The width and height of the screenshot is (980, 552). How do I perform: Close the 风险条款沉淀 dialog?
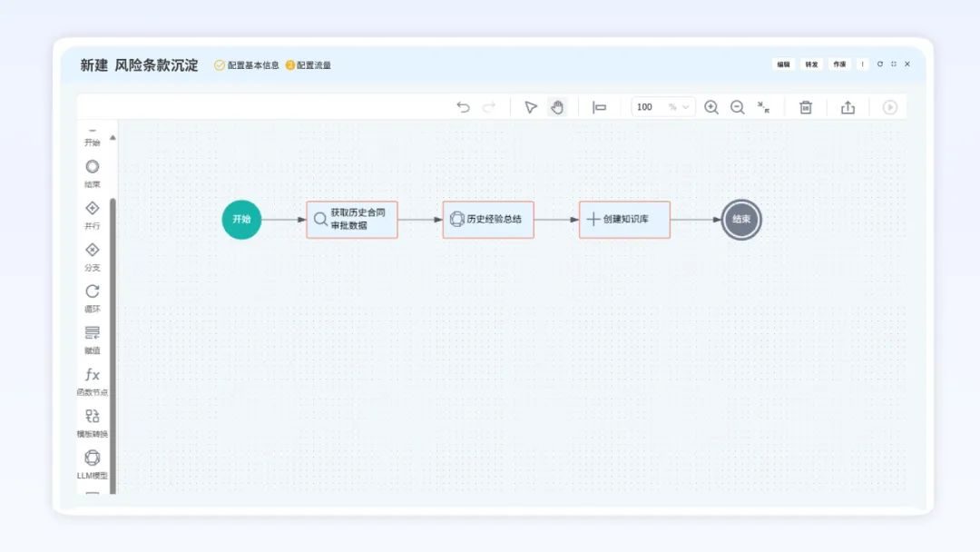pyautogui.click(x=907, y=64)
